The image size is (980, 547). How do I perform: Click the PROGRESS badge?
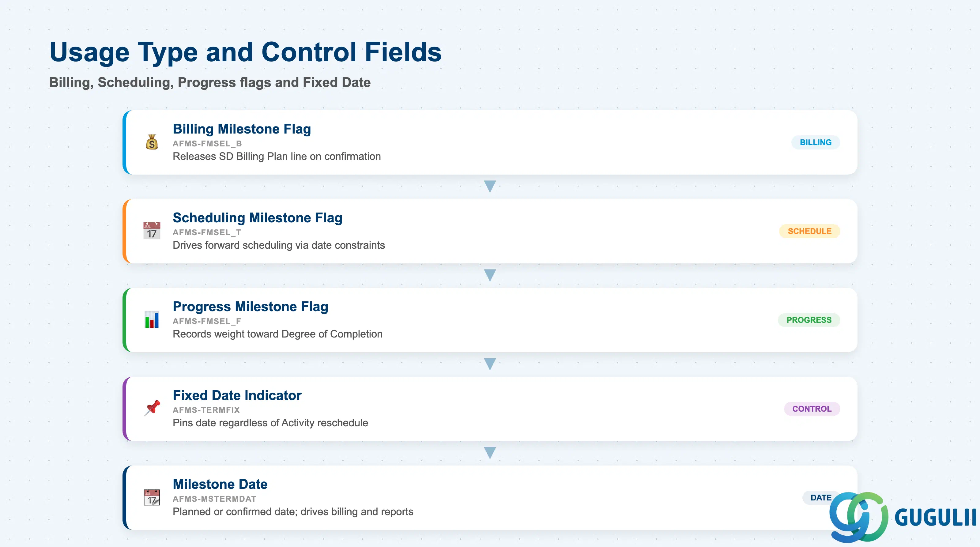[x=809, y=320]
